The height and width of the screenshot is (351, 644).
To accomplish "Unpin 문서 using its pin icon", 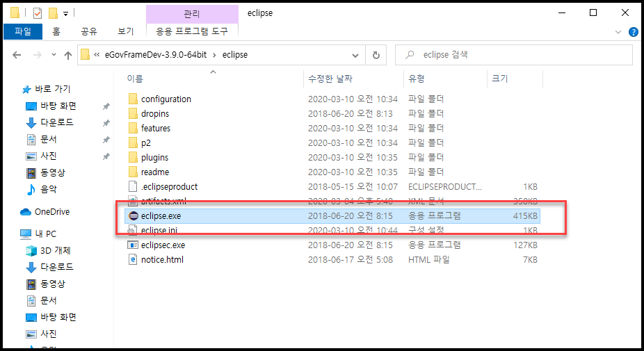I will [x=106, y=140].
